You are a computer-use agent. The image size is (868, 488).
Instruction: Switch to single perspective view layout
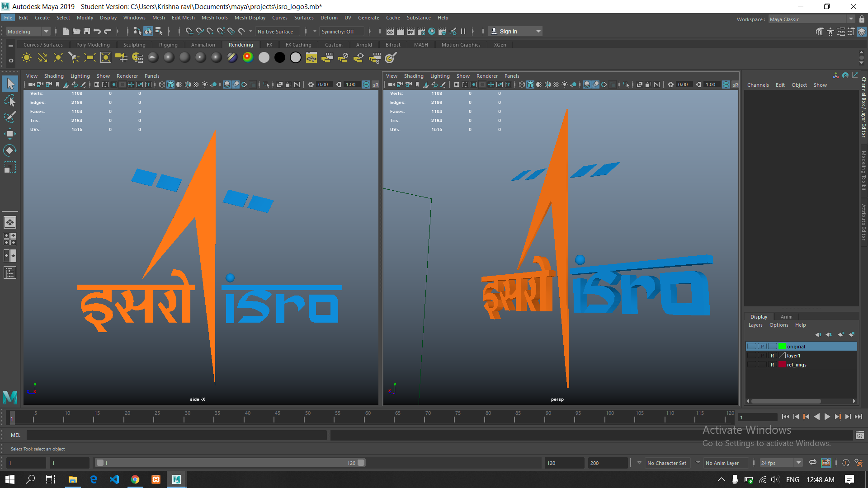coord(10,222)
